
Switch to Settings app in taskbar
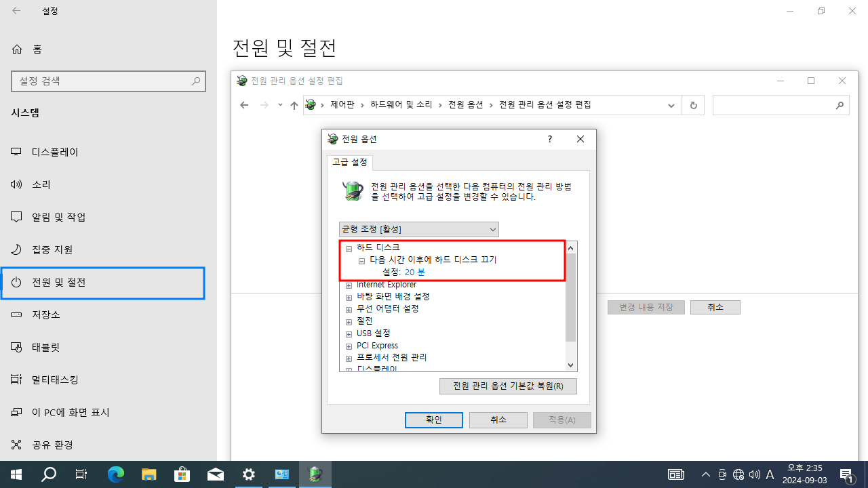coord(249,474)
